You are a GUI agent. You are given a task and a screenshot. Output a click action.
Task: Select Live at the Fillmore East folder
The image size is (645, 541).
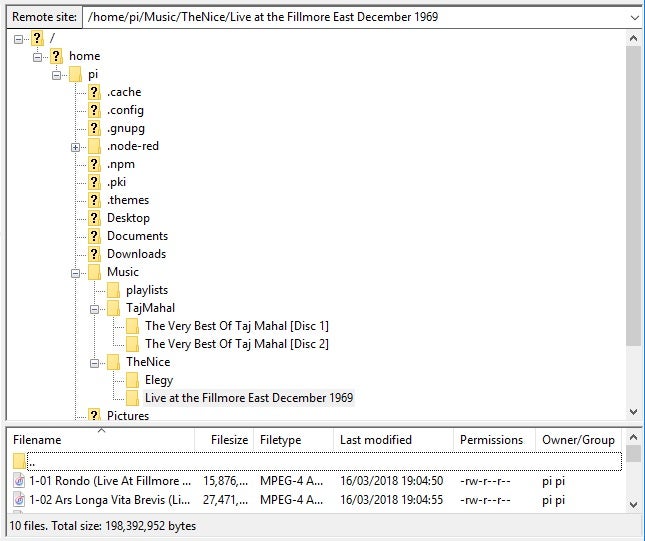point(249,398)
